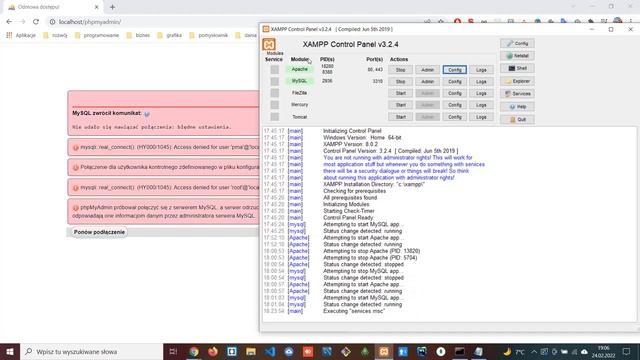Open the MySQL Logs menu
The width and height of the screenshot is (640, 360).
(x=481, y=82)
